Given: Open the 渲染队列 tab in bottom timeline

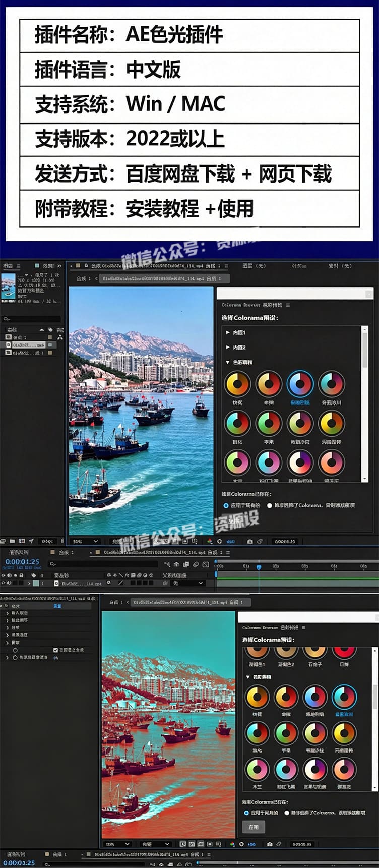Looking at the screenshot, I should [x=17, y=855].
